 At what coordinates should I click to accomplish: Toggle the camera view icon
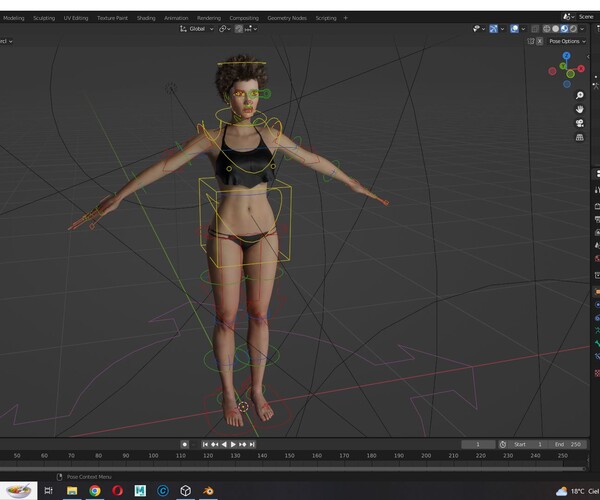pyautogui.click(x=580, y=123)
